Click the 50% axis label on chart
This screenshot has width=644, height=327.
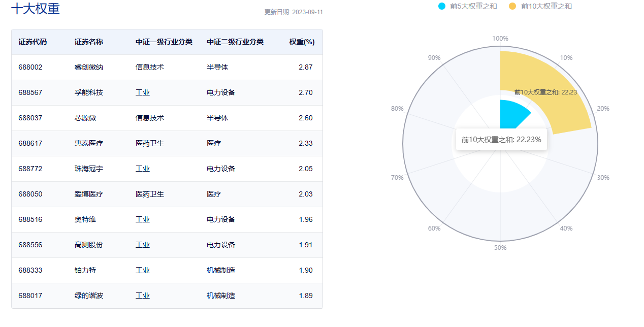(x=500, y=248)
